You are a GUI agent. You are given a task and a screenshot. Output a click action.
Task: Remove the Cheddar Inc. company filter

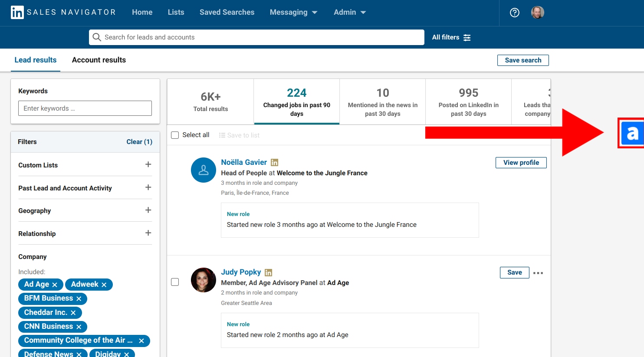point(73,313)
